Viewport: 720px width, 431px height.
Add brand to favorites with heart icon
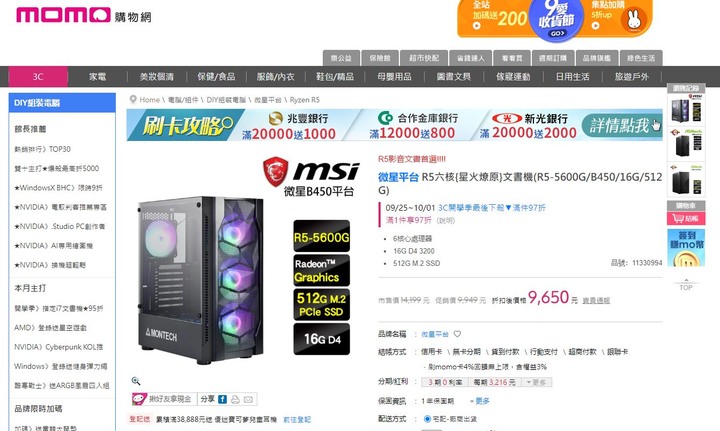pyautogui.click(x=457, y=334)
